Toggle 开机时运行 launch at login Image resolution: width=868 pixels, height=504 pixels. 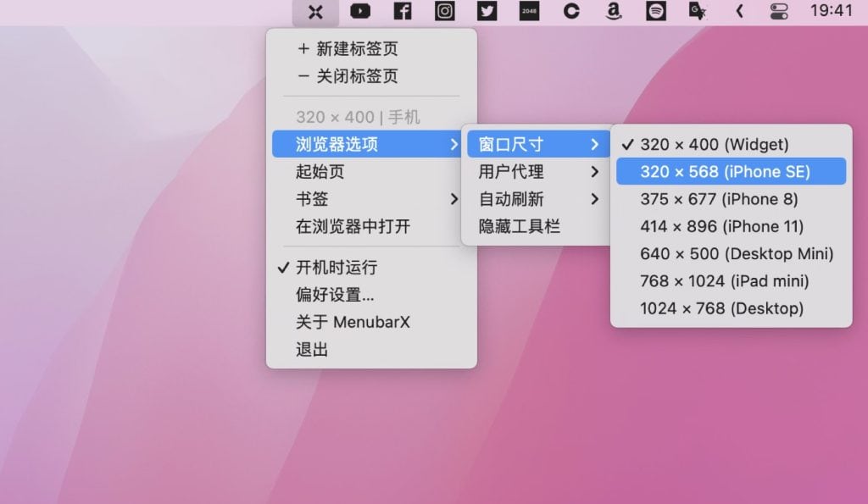pyautogui.click(x=371, y=268)
